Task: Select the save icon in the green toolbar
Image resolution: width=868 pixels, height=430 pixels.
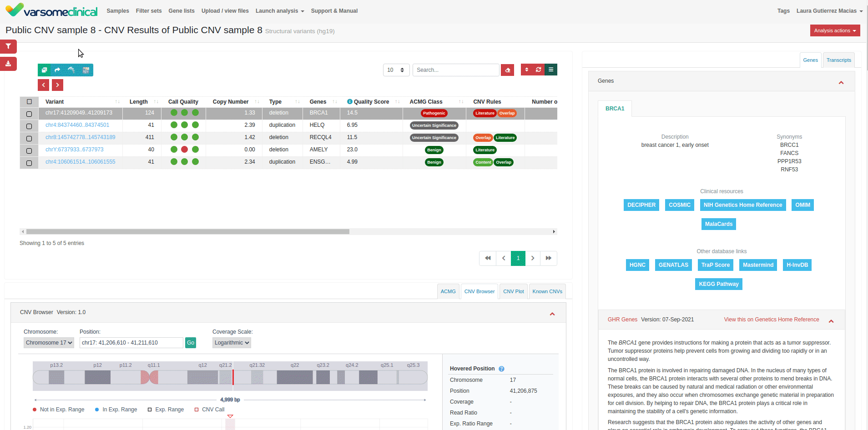Action: tap(44, 70)
